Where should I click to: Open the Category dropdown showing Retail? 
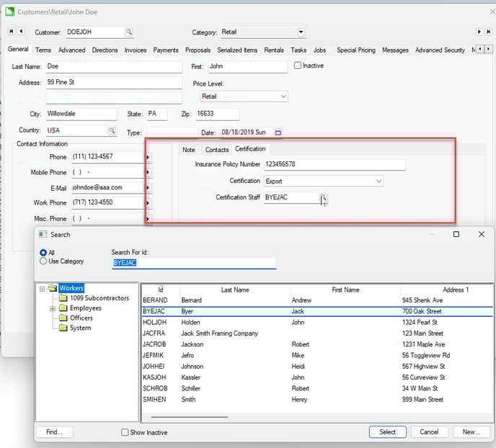301,32
